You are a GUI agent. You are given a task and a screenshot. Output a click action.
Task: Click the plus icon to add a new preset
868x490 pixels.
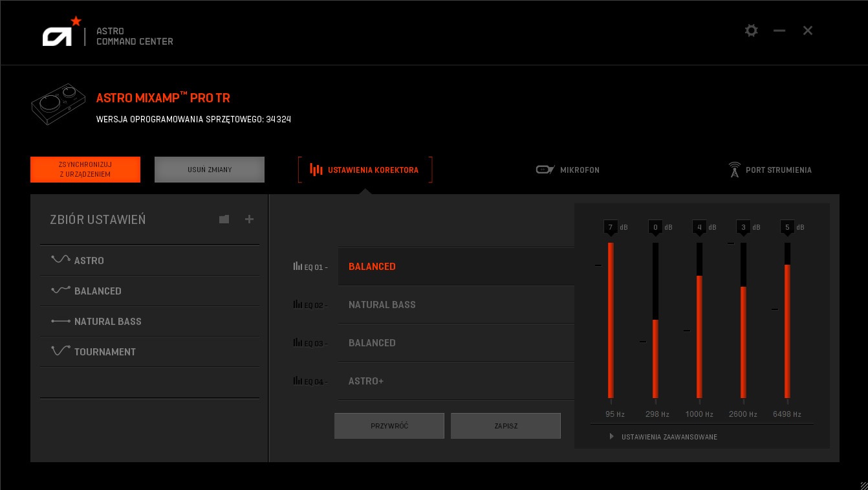[x=249, y=219]
